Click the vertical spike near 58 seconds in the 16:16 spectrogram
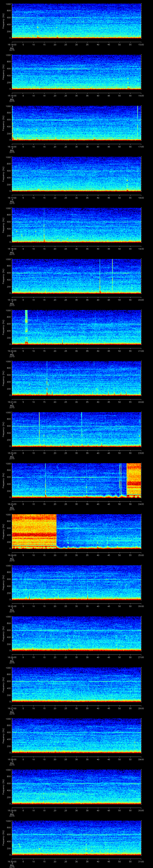The width and height of the screenshot is (153, 868). pyautogui.click(x=137, y=123)
